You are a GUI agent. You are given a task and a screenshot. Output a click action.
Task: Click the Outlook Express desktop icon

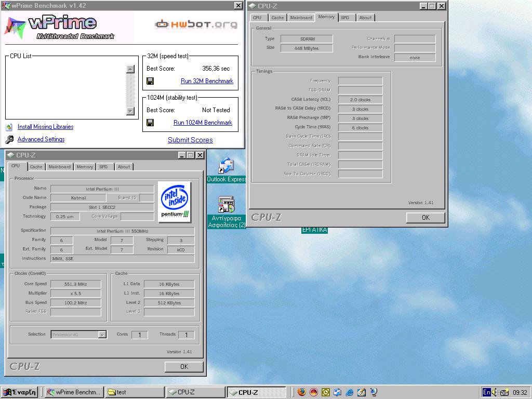[x=226, y=165]
